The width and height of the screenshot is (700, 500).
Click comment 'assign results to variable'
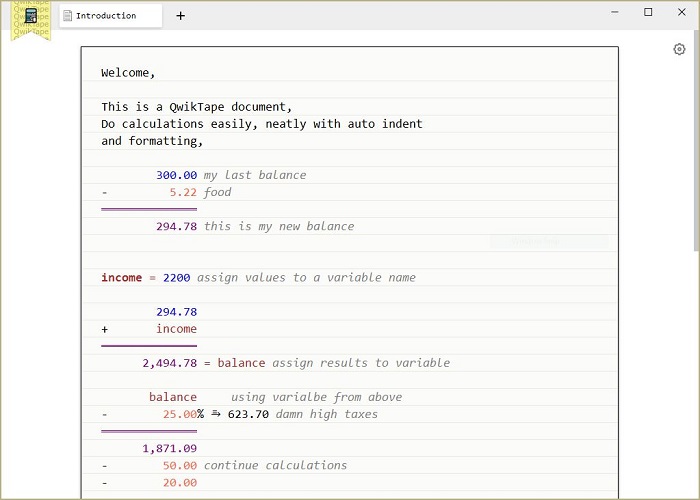(361, 363)
